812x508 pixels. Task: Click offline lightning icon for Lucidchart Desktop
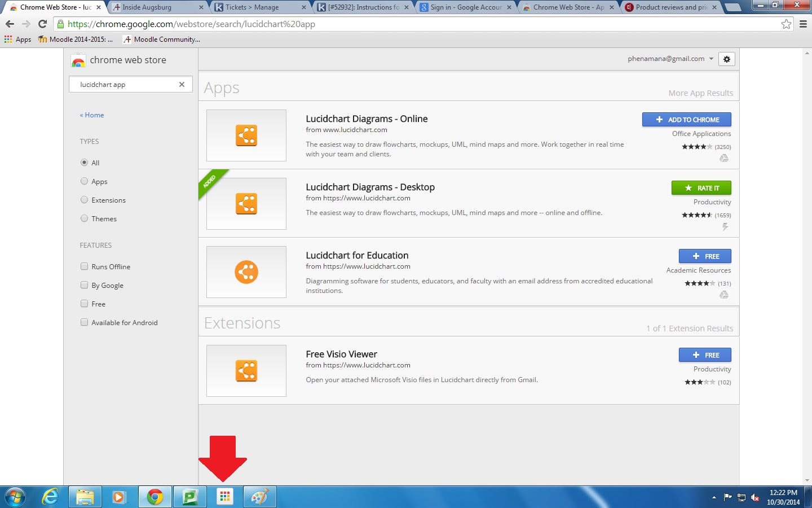click(x=725, y=227)
